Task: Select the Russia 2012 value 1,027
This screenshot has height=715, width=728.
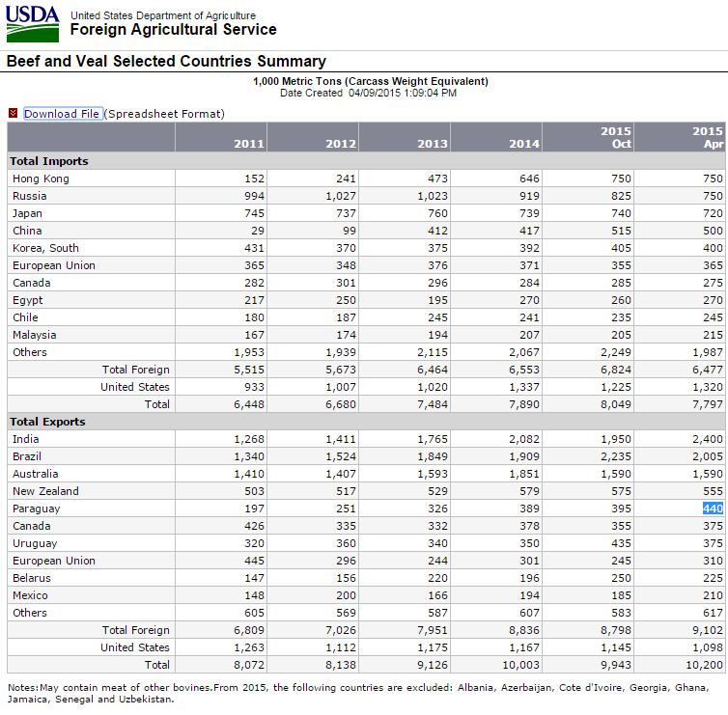Action: pos(338,196)
